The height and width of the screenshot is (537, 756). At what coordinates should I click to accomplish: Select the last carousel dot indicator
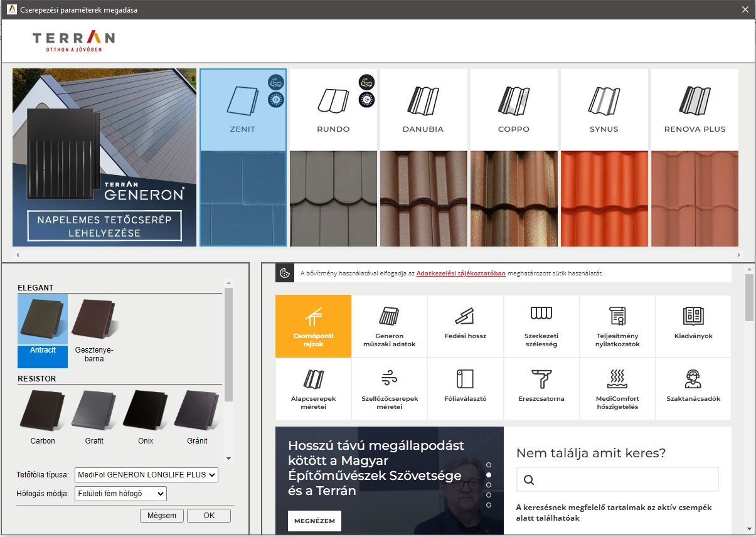pyautogui.click(x=489, y=505)
